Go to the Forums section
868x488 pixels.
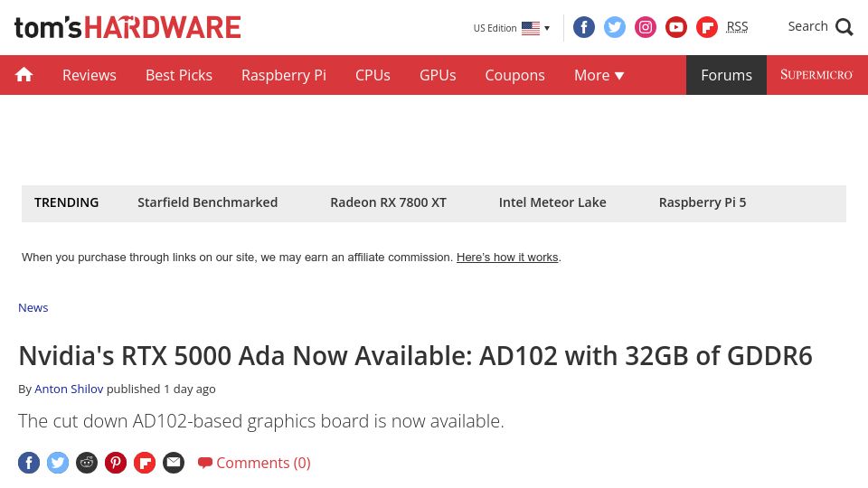726,75
